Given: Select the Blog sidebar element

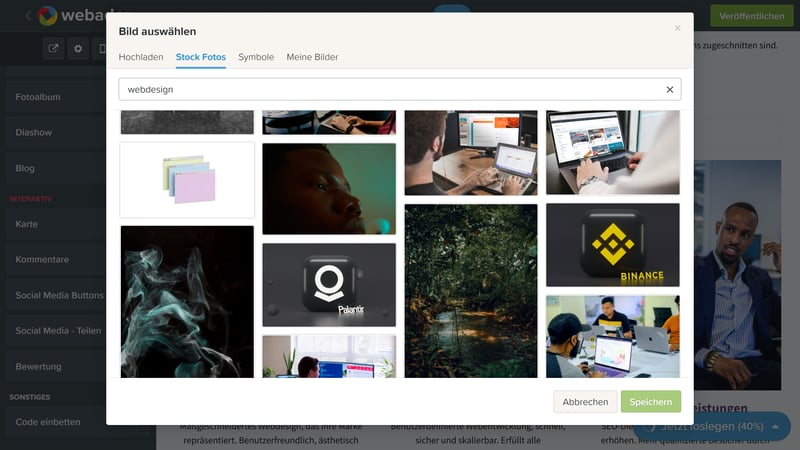Looking at the screenshot, I should pos(56,168).
